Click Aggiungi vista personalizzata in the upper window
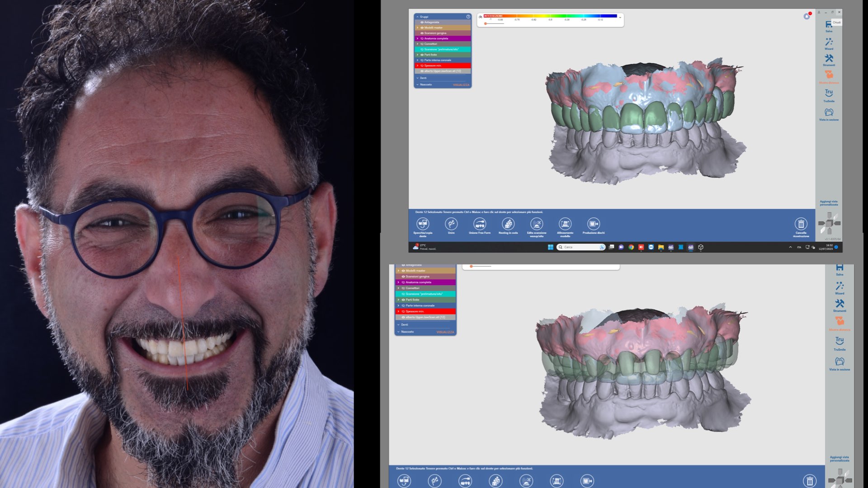 coord(829,203)
